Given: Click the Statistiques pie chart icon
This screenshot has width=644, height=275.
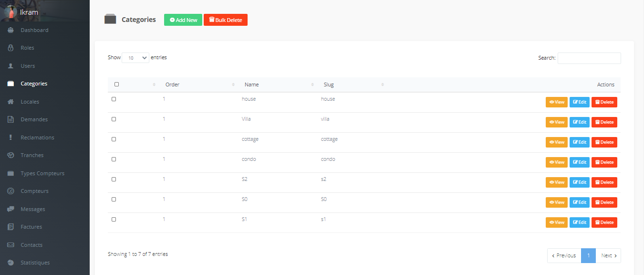Looking at the screenshot, I should [x=10, y=263].
